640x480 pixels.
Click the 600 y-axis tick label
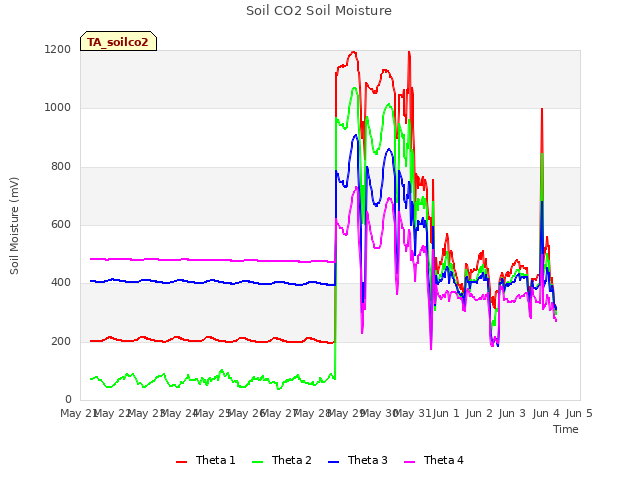click(x=61, y=224)
